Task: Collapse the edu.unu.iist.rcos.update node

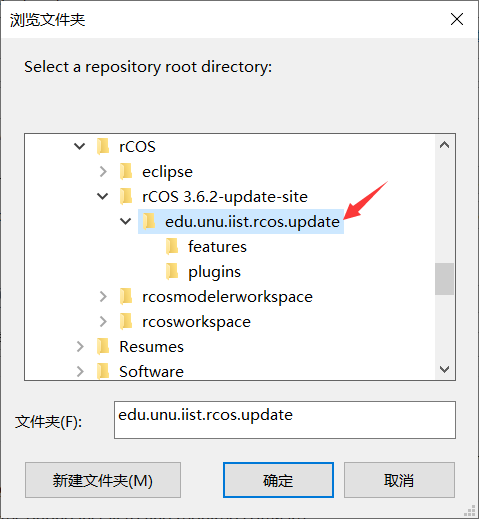Action: coord(125,221)
